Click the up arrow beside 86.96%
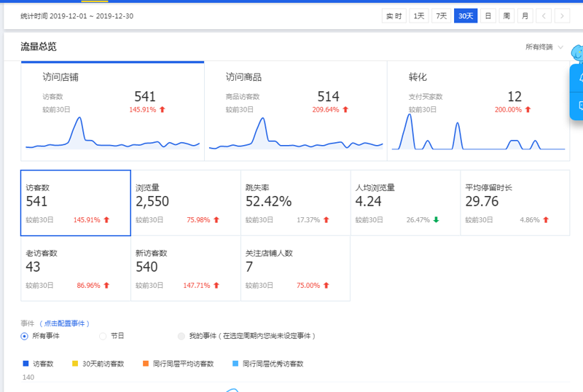This screenshot has width=583, height=392. pyautogui.click(x=106, y=286)
